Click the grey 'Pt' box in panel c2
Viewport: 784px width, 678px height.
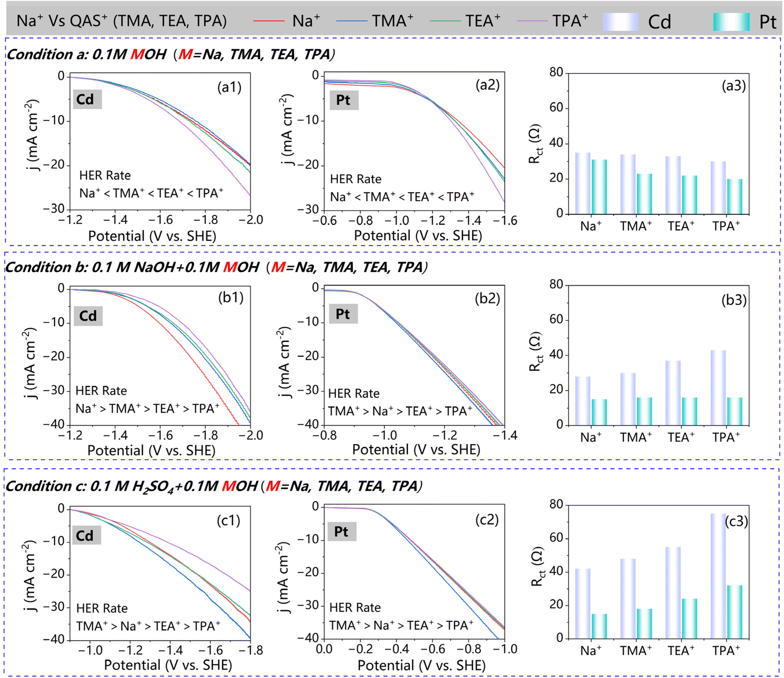[342, 531]
